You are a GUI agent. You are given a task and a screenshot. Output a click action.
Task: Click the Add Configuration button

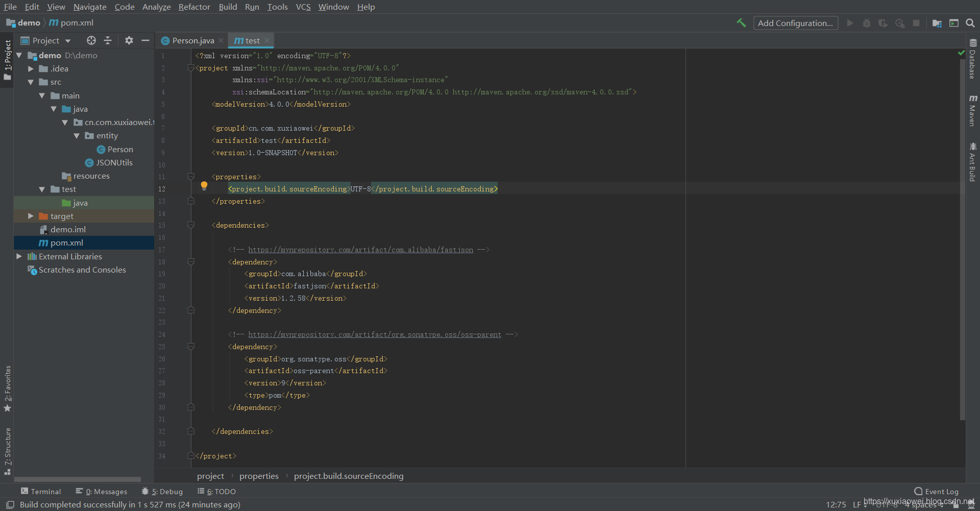click(795, 23)
